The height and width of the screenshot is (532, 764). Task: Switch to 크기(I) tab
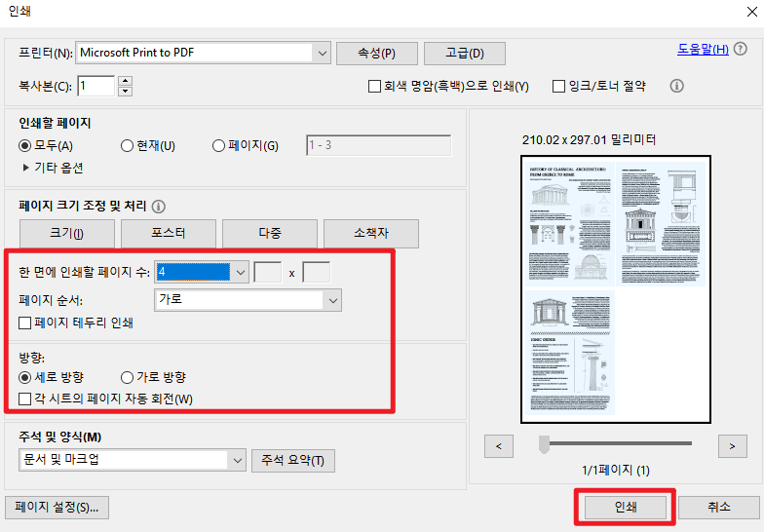click(66, 234)
